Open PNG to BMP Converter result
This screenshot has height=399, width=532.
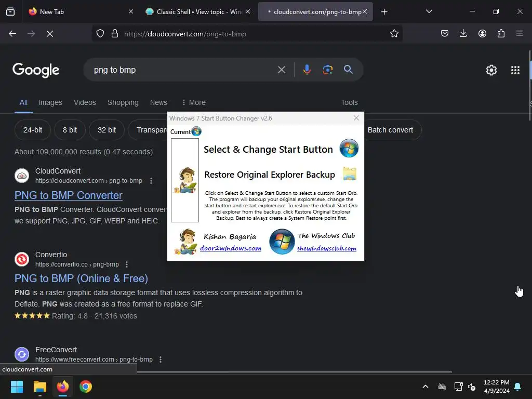[68, 195]
